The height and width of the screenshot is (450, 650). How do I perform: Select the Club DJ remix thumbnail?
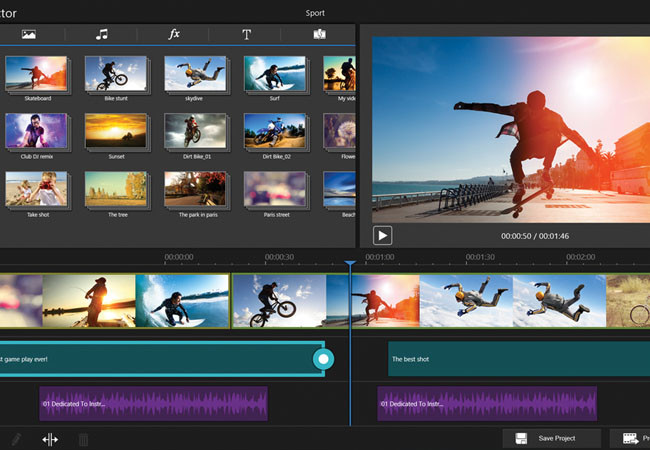pos(36,131)
